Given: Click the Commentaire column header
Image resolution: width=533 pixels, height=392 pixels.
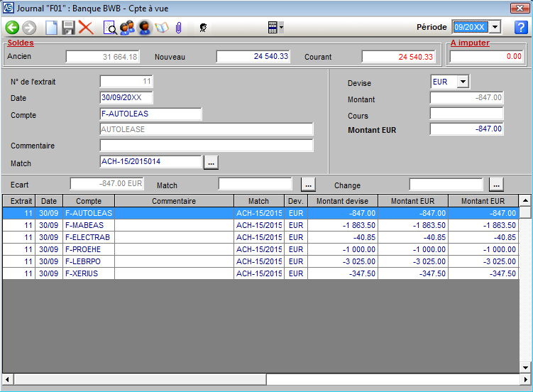Looking at the screenshot, I should [x=174, y=201].
